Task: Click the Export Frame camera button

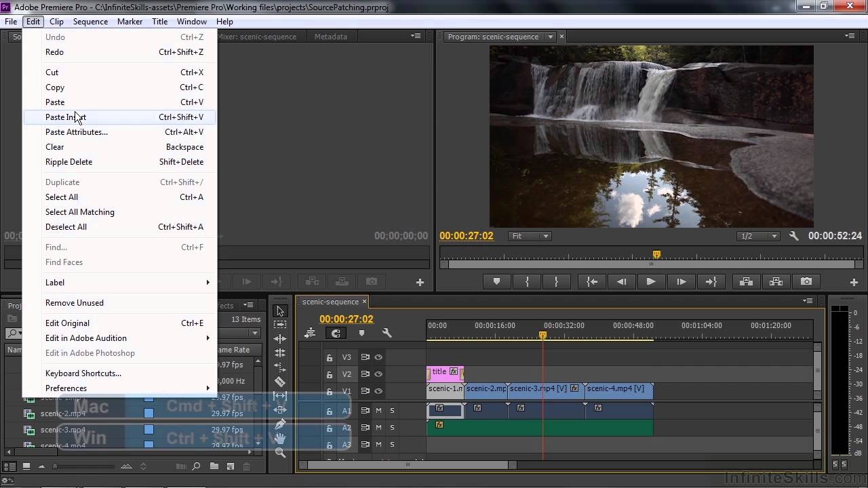Action: (x=806, y=282)
